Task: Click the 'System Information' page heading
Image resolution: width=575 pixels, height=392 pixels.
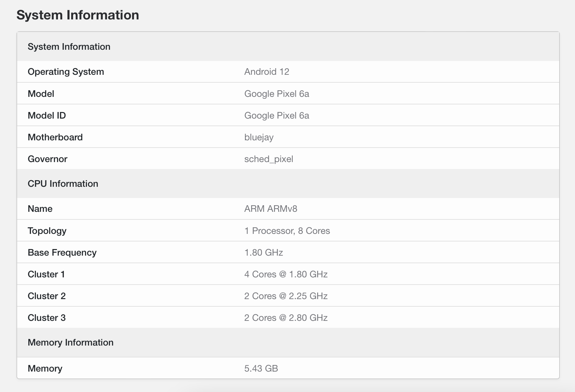Action: [x=78, y=15]
